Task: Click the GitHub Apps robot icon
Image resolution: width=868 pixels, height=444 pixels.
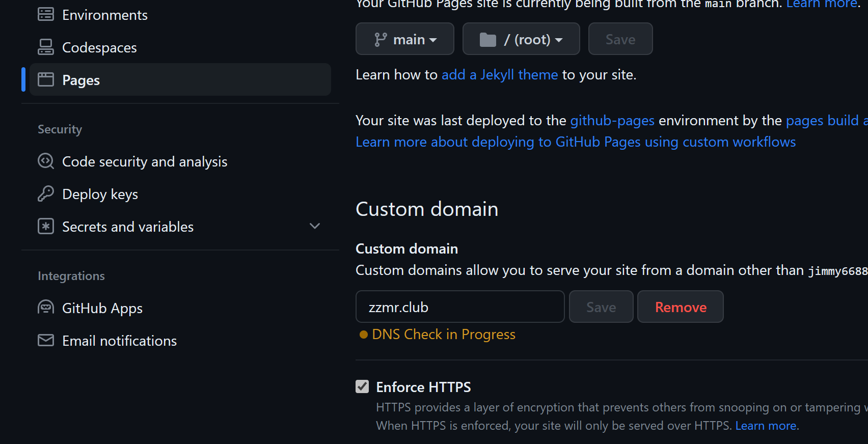Action: pos(46,308)
